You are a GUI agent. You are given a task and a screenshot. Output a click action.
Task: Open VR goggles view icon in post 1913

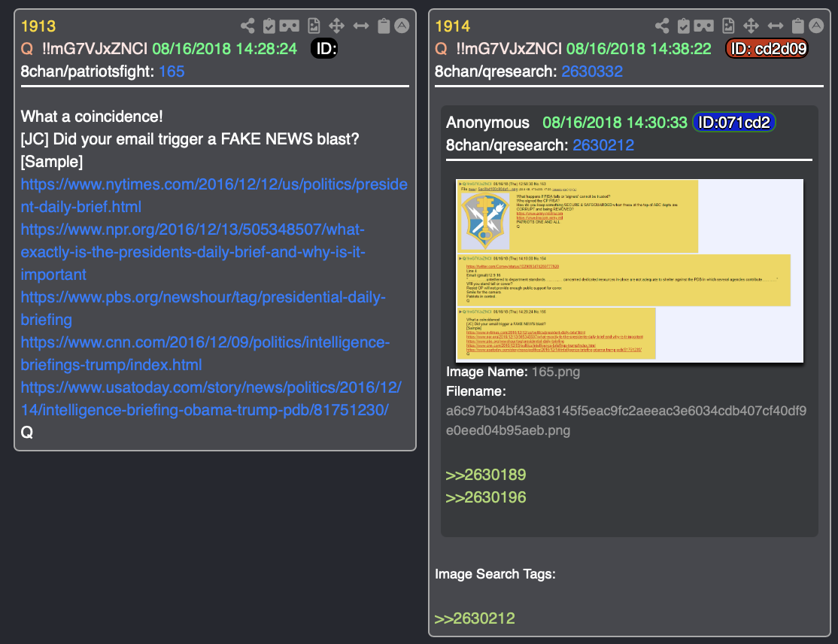click(289, 26)
